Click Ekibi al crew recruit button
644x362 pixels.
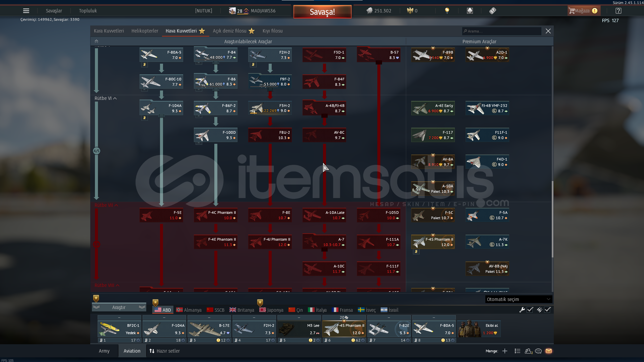(479, 329)
